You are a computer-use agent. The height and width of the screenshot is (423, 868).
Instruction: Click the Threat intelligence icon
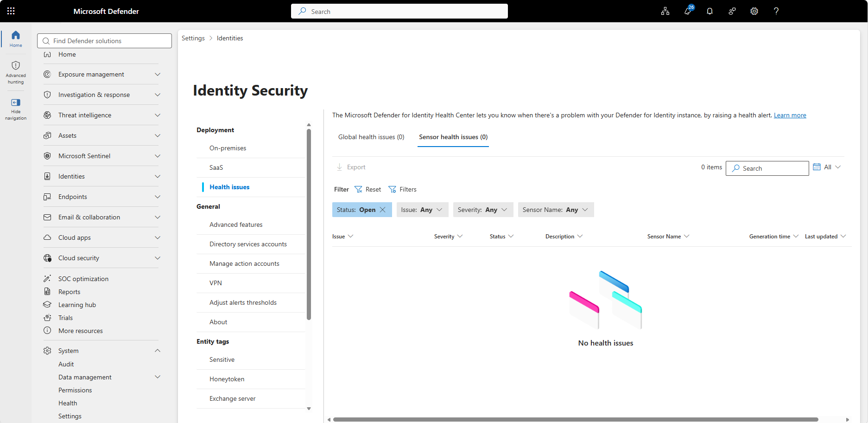pyautogui.click(x=47, y=115)
